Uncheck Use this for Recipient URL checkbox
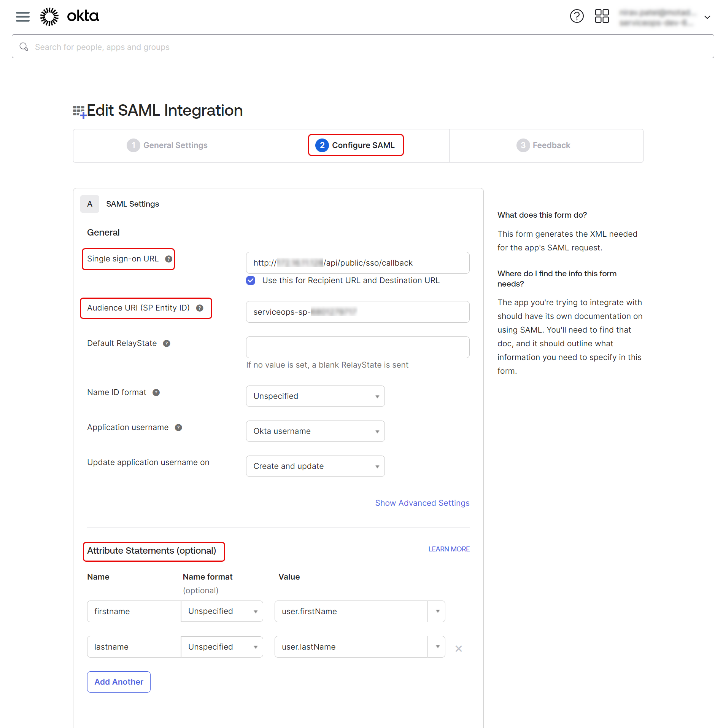This screenshot has width=715, height=728. tap(251, 281)
